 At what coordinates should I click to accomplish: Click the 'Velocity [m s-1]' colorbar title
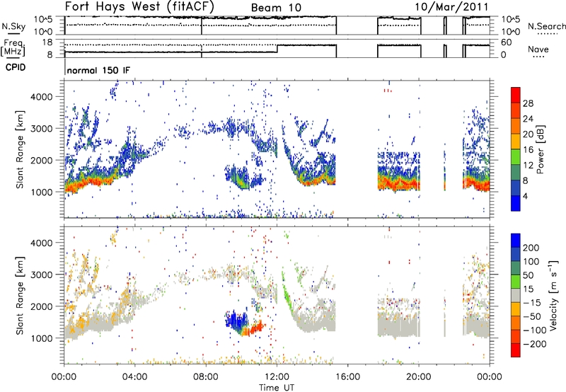coord(553,295)
